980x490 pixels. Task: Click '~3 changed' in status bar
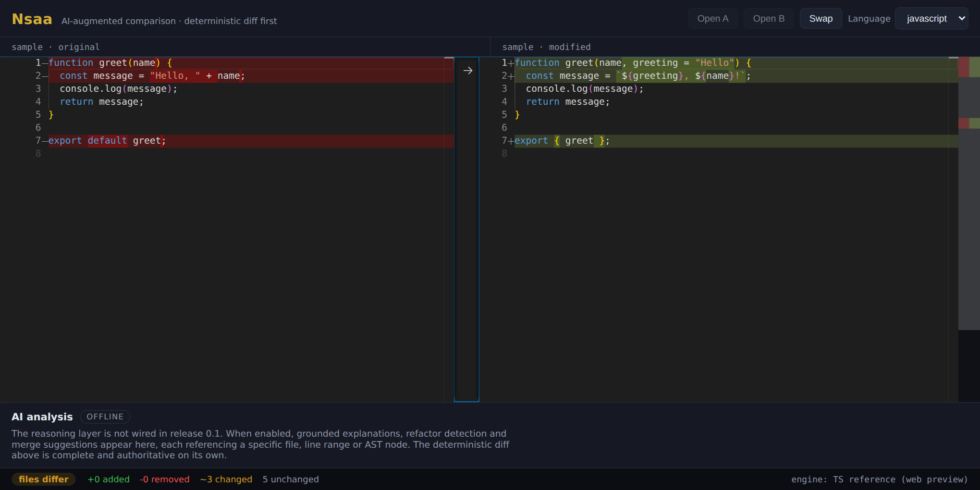coord(226,479)
